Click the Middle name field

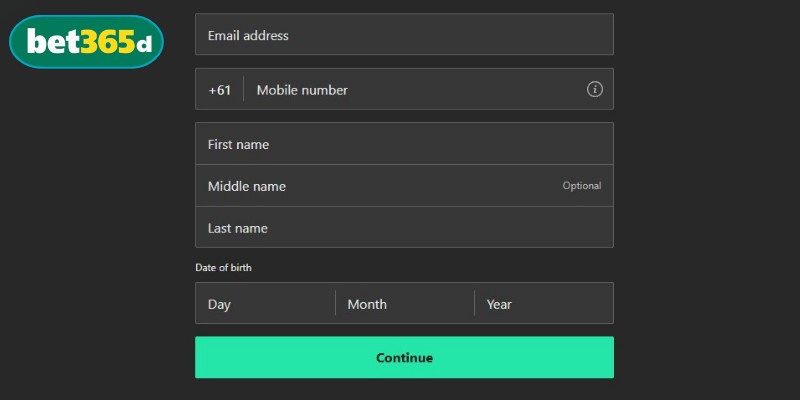380,186
